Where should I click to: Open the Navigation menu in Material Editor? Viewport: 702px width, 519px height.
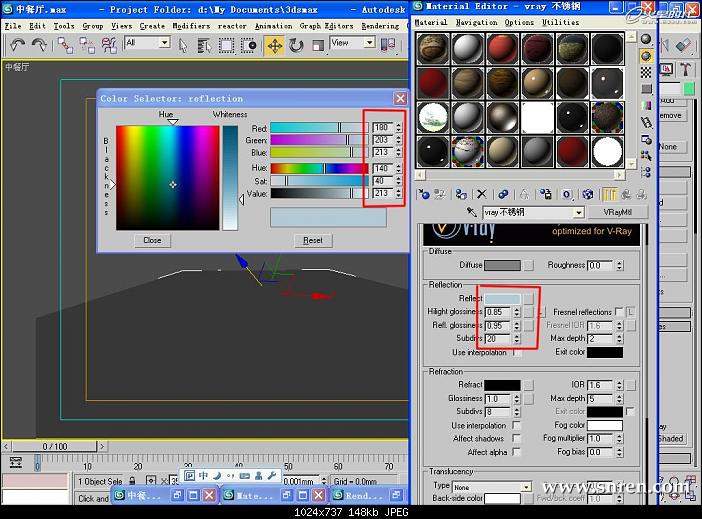[x=476, y=22]
